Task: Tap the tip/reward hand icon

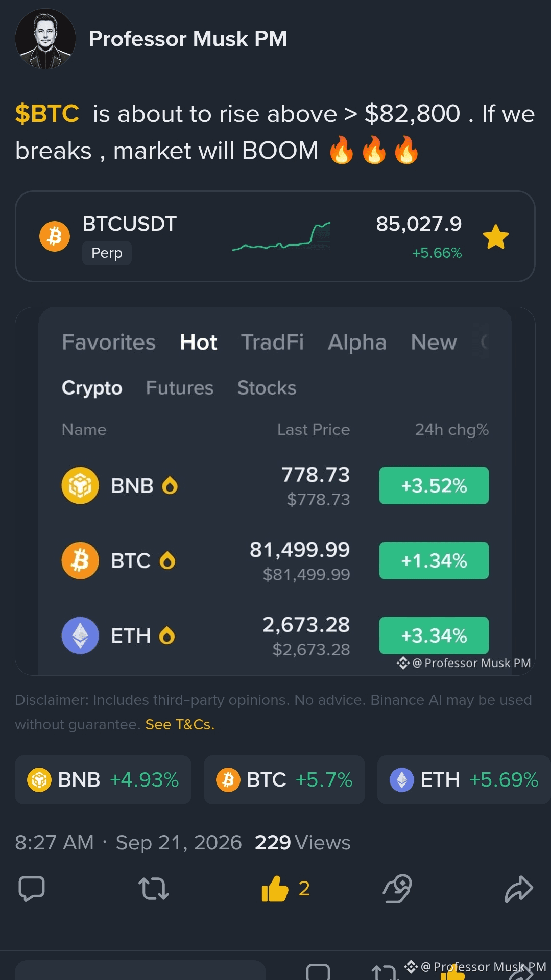Action: point(397,889)
